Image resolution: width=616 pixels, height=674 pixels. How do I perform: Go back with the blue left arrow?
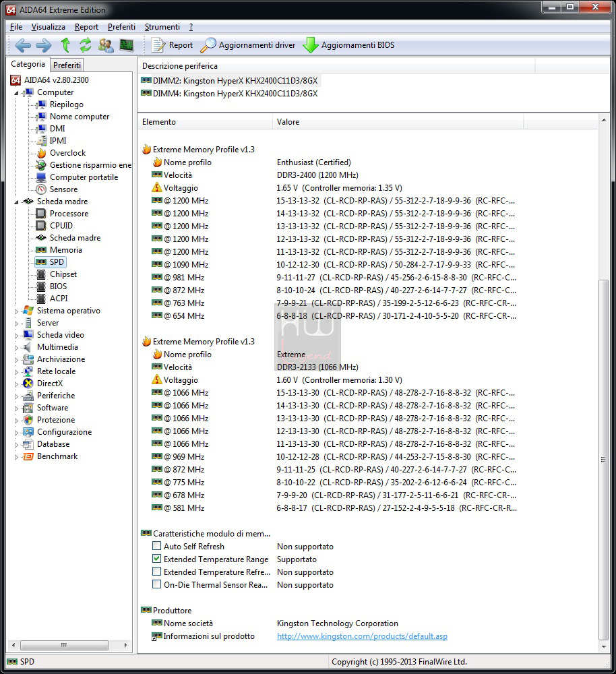[x=23, y=45]
